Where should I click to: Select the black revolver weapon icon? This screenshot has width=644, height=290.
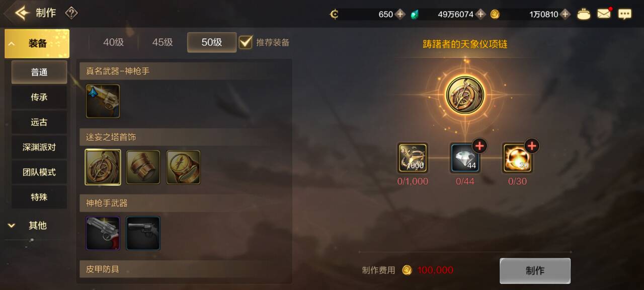[x=143, y=233]
